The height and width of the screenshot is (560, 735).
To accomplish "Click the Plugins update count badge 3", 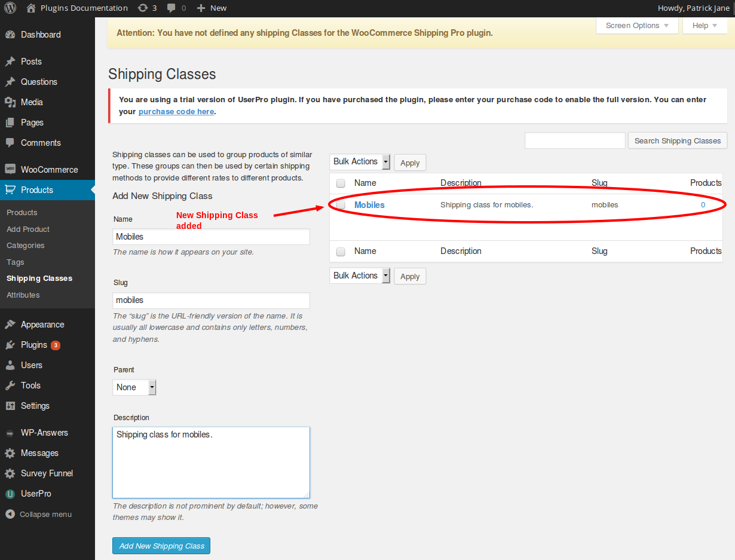I will tap(56, 345).
